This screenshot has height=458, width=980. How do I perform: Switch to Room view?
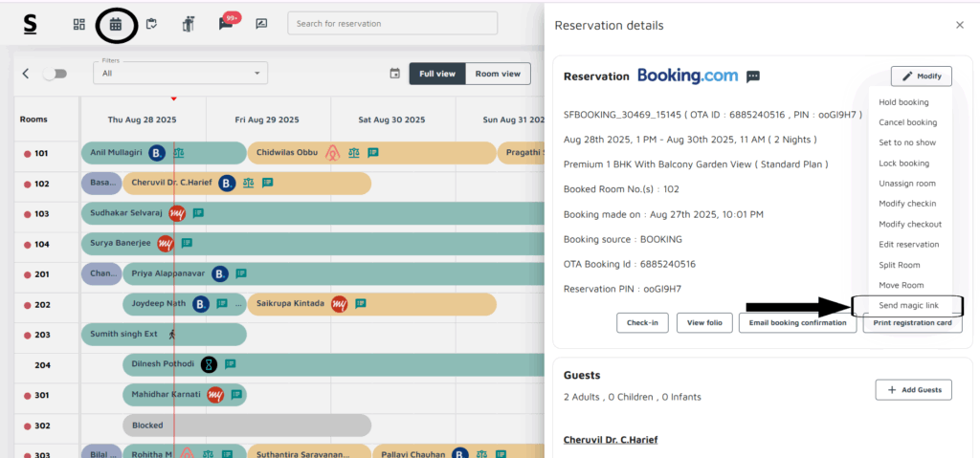tap(498, 74)
